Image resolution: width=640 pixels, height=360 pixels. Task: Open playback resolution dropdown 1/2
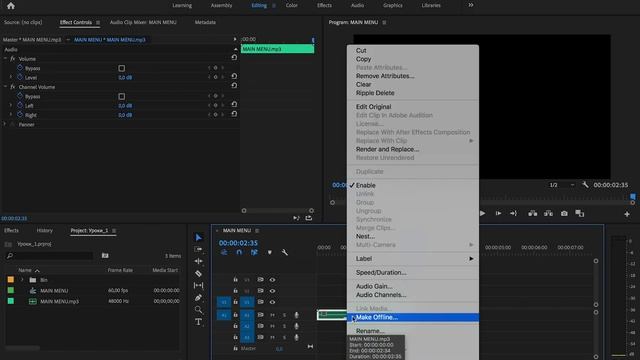[x=562, y=185]
